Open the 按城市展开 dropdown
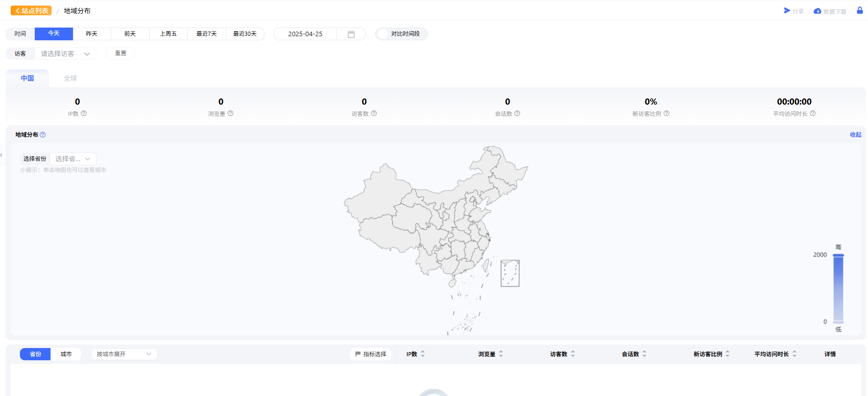This screenshot has height=396, width=868. [124, 354]
